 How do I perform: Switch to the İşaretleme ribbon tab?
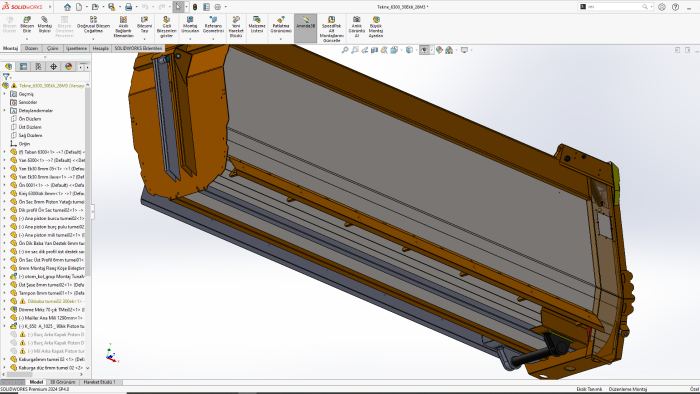click(76, 48)
